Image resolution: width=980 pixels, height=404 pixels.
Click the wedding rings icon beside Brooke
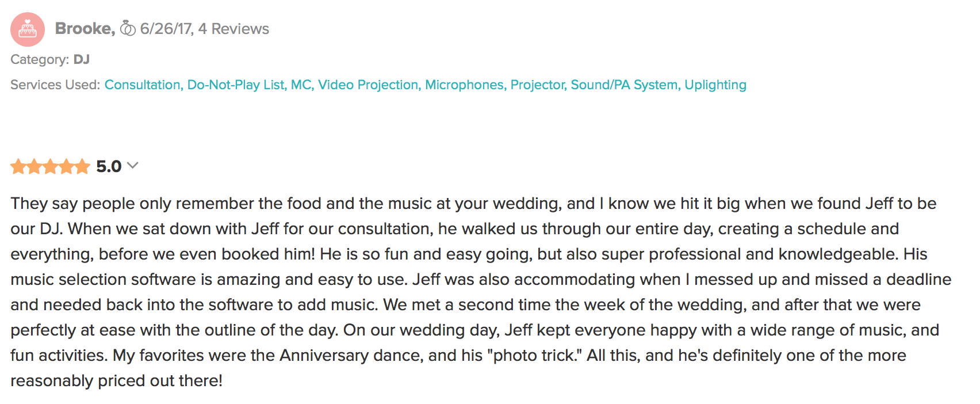pyautogui.click(x=128, y=28)
